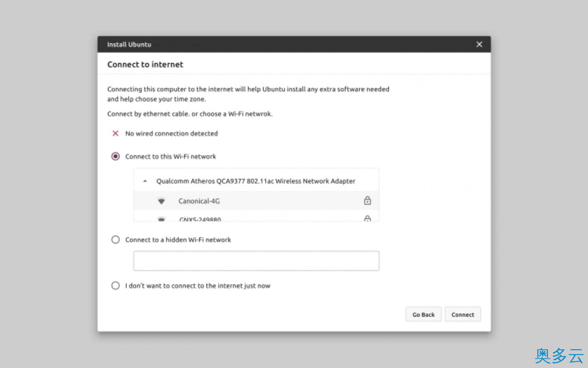Click the Go Back button
588x368 pixels.
pyautogui.click(x=423, y=315)
